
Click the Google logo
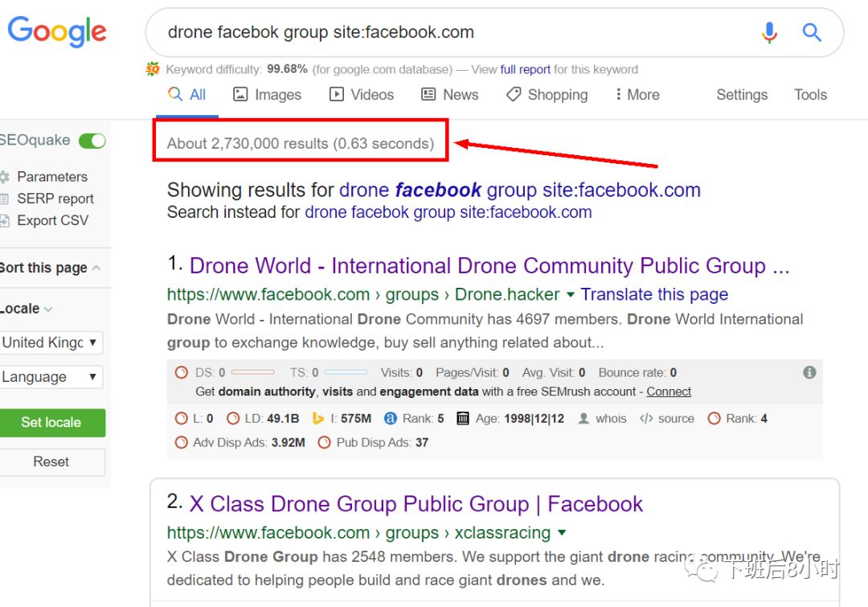click(57, 31)
